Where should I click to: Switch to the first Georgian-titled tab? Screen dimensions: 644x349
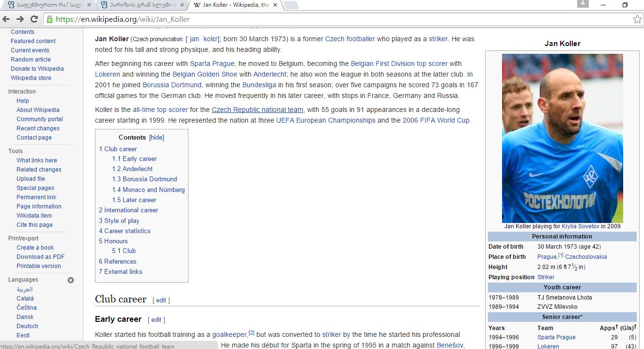click(x=49, y=5)
